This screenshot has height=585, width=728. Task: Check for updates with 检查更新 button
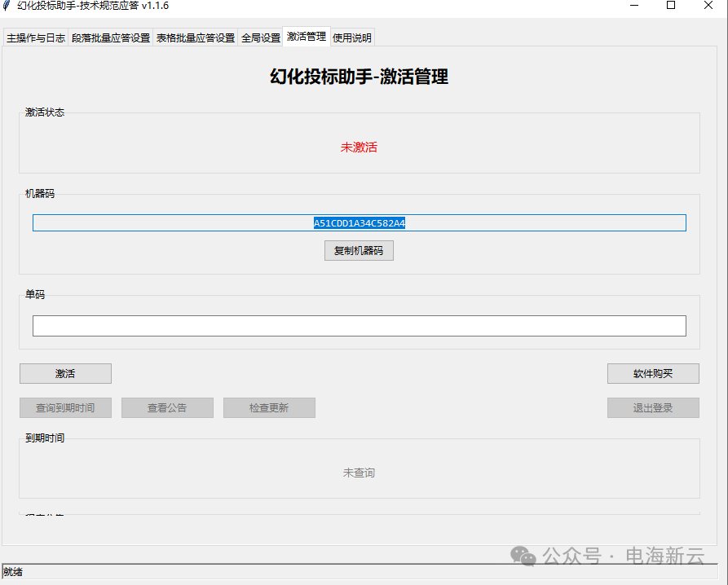[269, 407]
